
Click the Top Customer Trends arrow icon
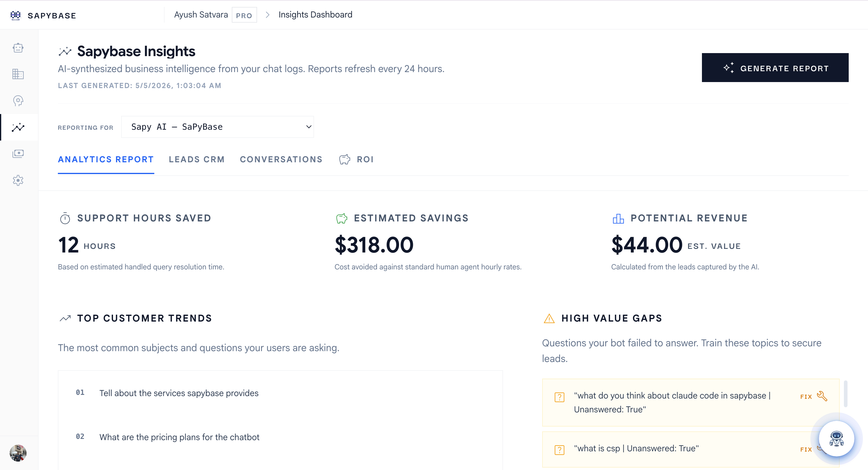[65, 318]
